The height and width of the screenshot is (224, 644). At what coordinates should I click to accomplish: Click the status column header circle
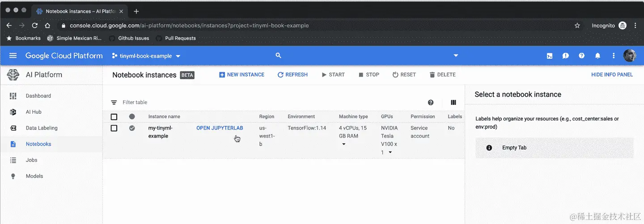132,116
